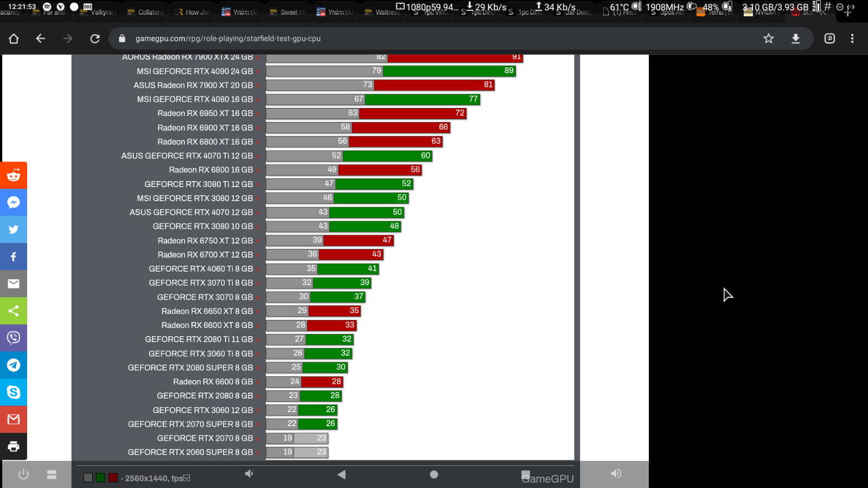Click GEFORCE RTX 3080 10 GB label

coord(203,227)
